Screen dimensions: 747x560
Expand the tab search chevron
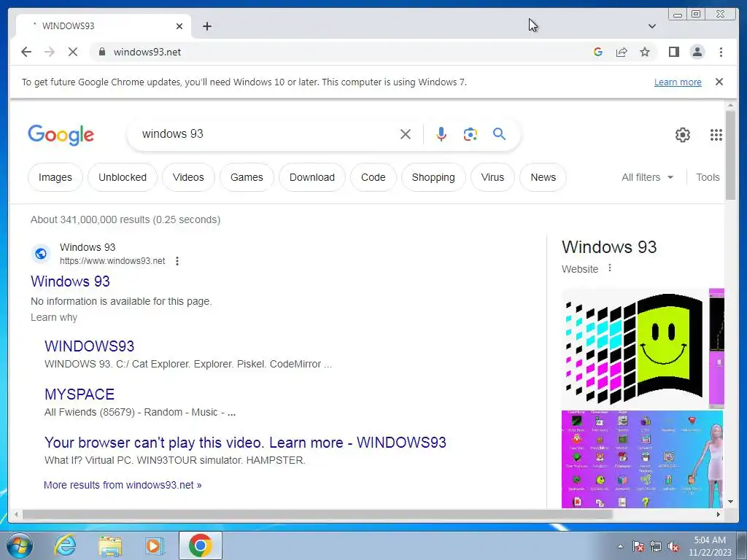pos(652,26)
